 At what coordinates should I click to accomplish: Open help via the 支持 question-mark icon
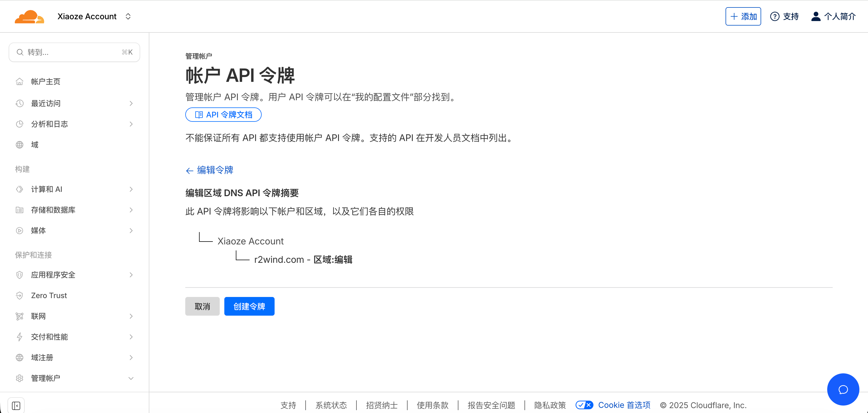(x=775, y=16)
